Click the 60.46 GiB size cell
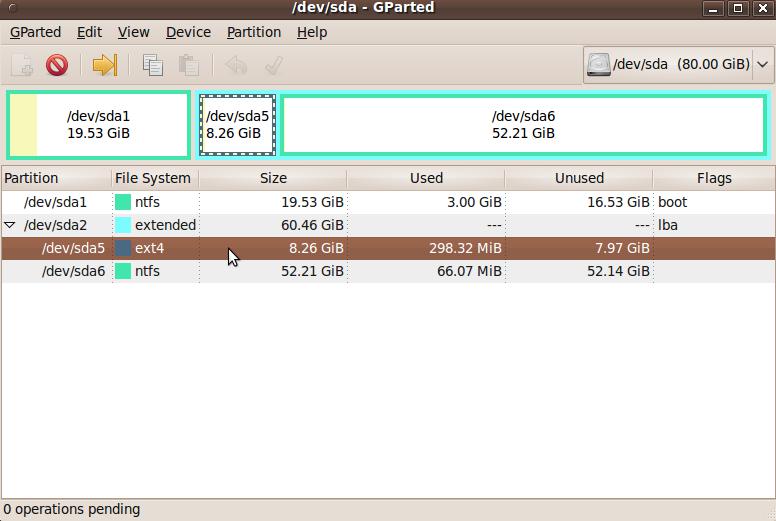 [x=312, y=225]
